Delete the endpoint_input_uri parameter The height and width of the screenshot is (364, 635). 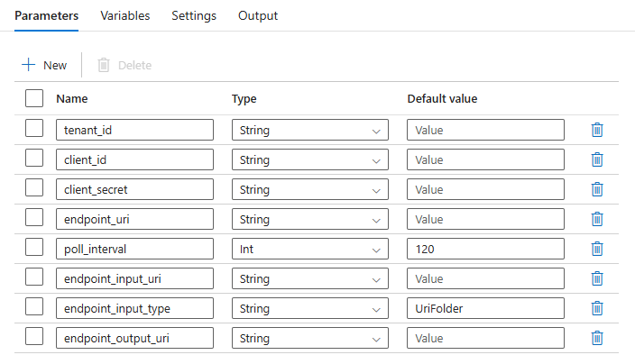596,278
